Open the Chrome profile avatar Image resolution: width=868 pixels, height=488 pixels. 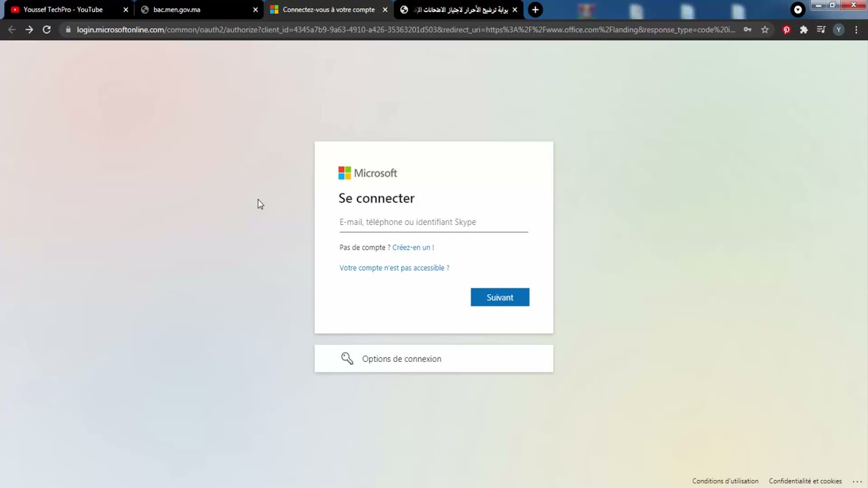pos(839,30)
